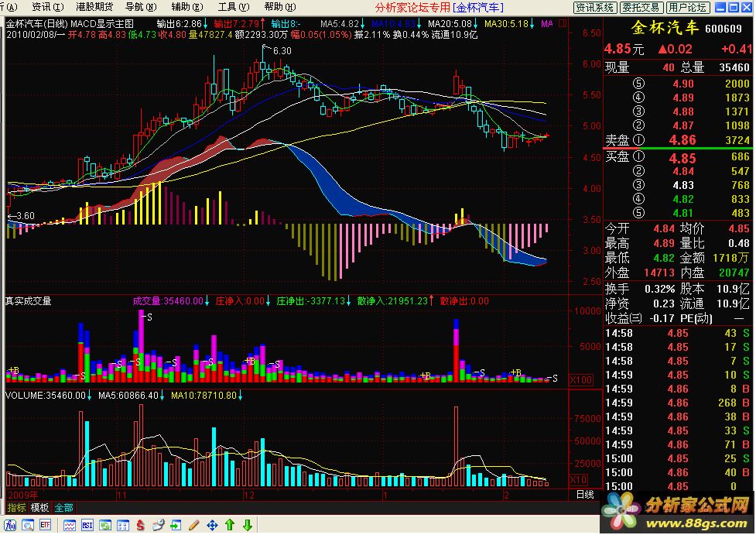
Task: Open the 辅助(E) menu
Action: pos(187,7)
